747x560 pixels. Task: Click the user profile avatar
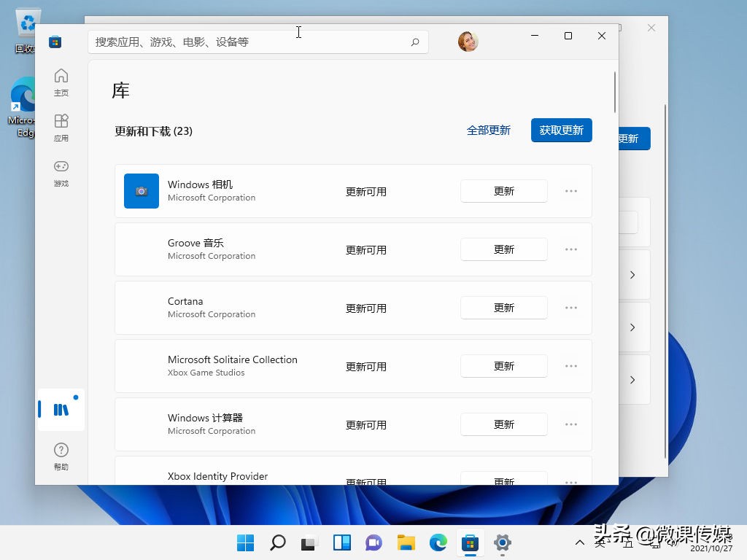coord(468,42)
